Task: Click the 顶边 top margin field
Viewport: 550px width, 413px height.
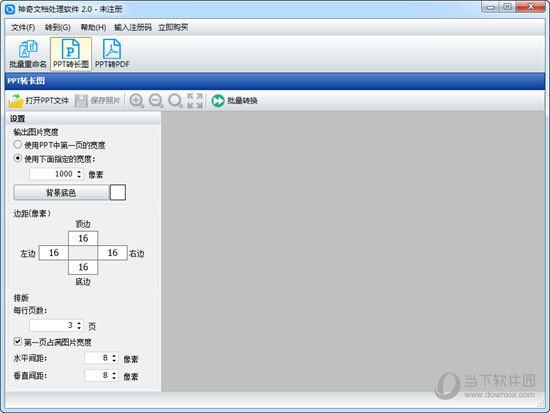Action: 83,238
